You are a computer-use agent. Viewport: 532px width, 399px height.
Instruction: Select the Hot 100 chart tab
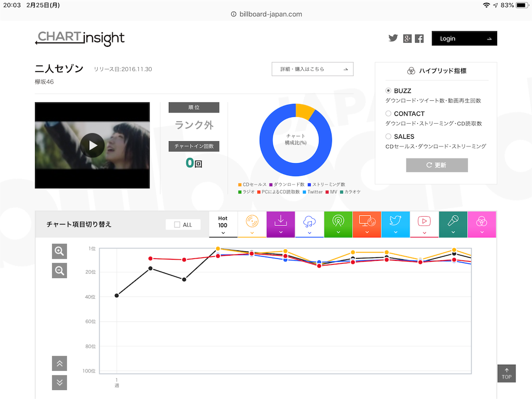point(223,224)
